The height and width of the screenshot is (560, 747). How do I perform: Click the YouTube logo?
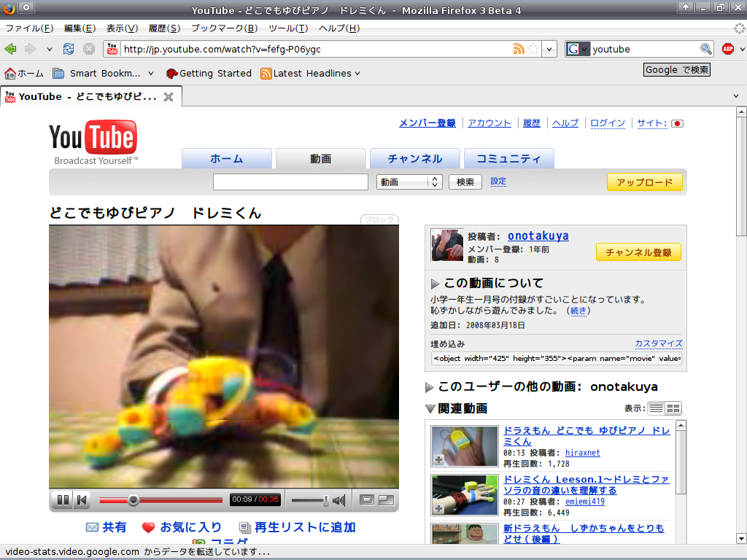tap(94, 142)
